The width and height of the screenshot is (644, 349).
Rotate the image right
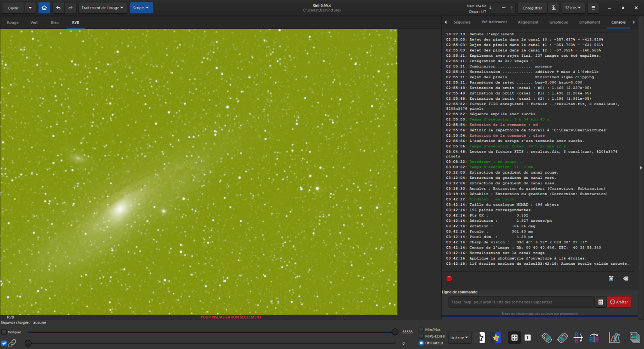563,337
